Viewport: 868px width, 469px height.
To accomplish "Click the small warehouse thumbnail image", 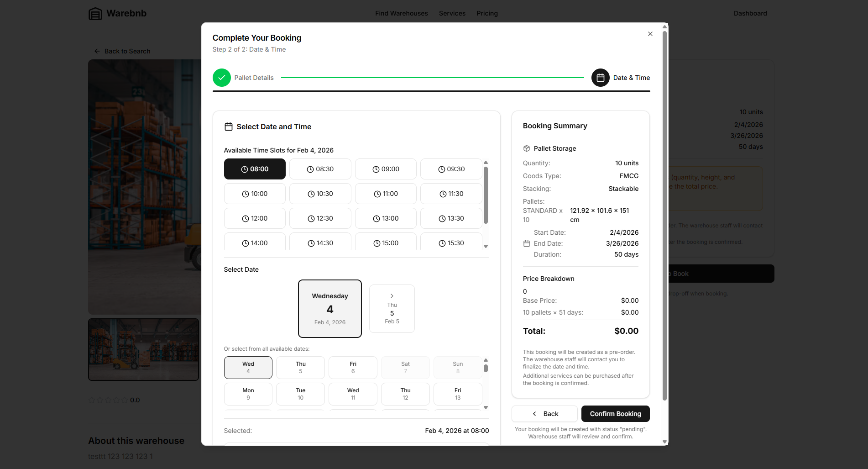I will (x=143, y=349).
